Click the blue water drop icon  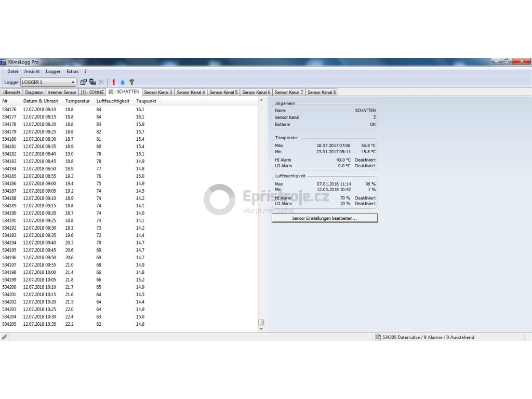click(123, 82)
